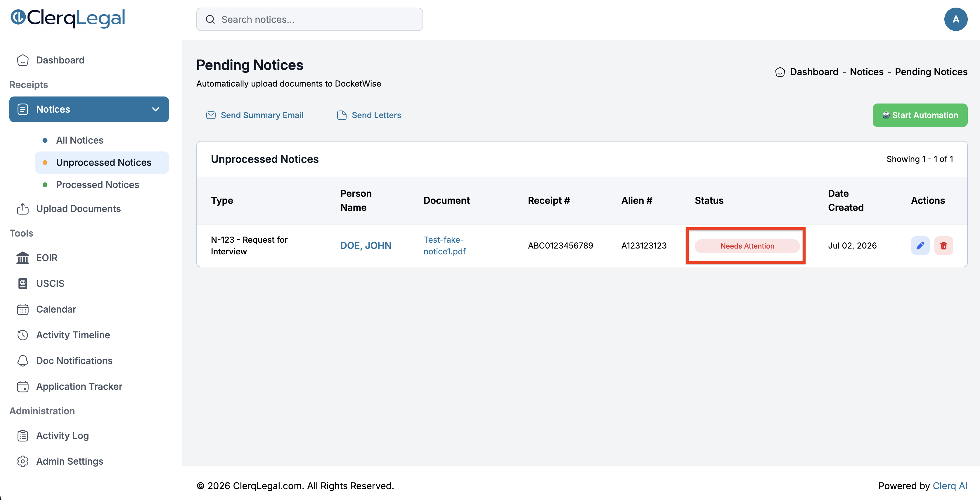This screenshot has height=500, width=980.
Task: Open DOE, JOHN person link
Action: (x=366, y=246)
